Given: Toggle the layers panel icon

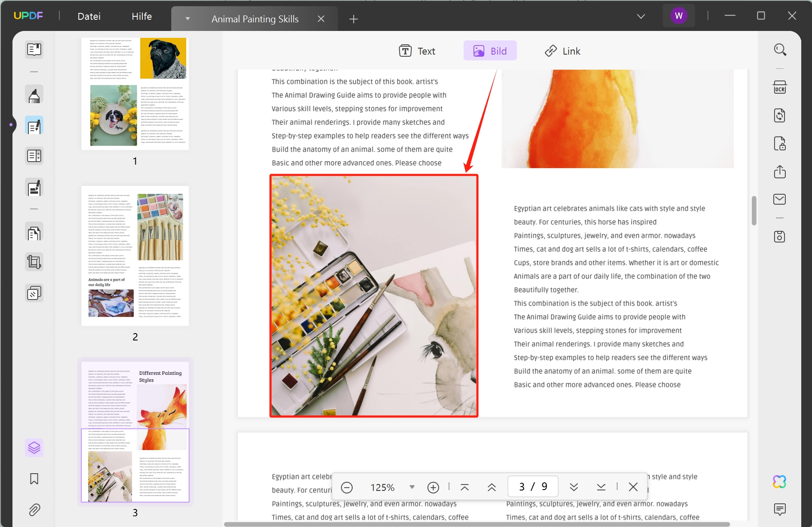Looking at the screenshot, I should tap(34, 448).
